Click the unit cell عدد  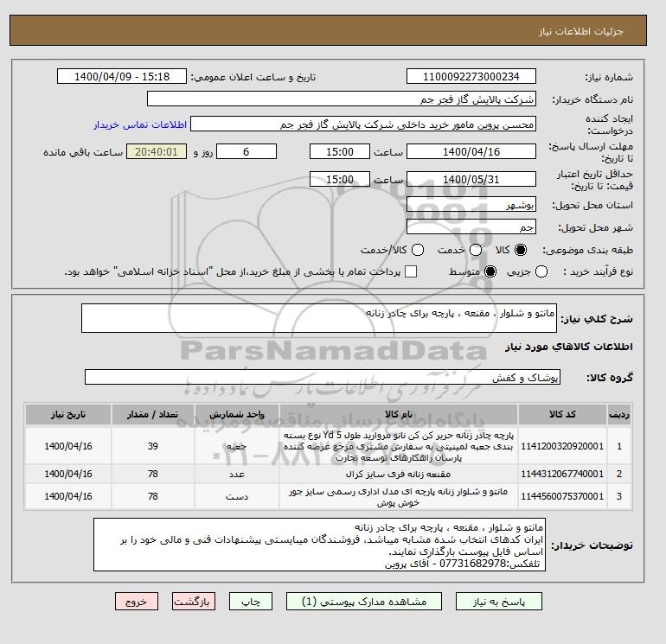(237, 474)
